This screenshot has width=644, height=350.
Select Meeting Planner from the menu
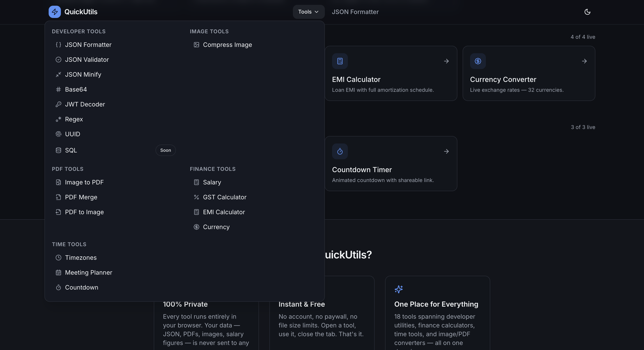115,272
